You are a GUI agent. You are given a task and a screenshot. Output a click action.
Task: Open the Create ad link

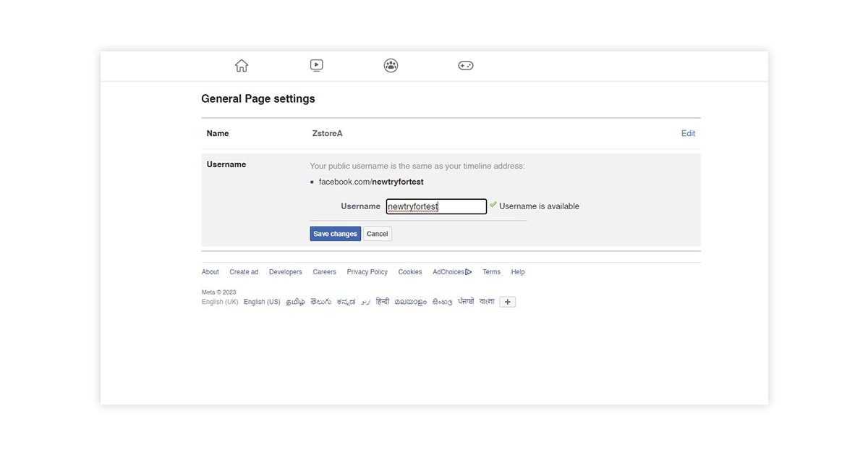244,272
